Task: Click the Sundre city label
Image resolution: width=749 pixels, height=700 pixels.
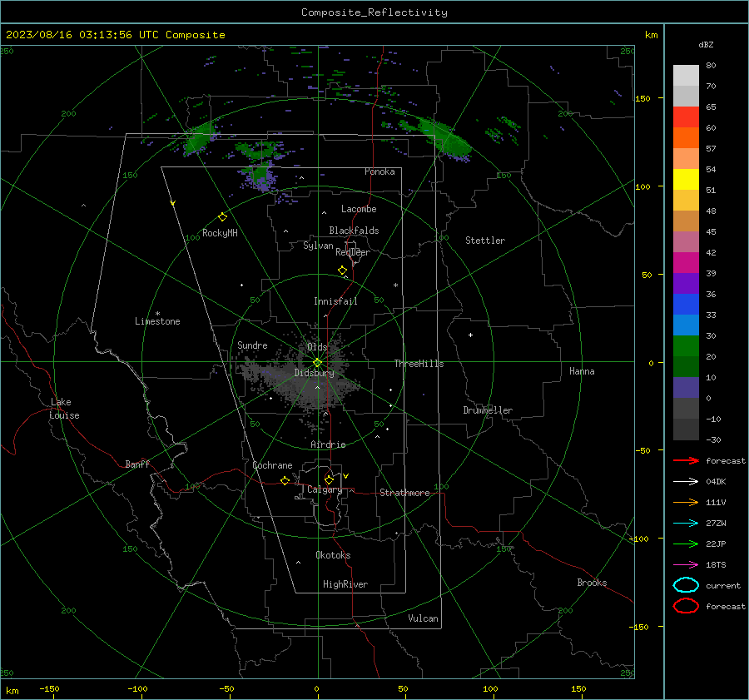Action: 252,345
